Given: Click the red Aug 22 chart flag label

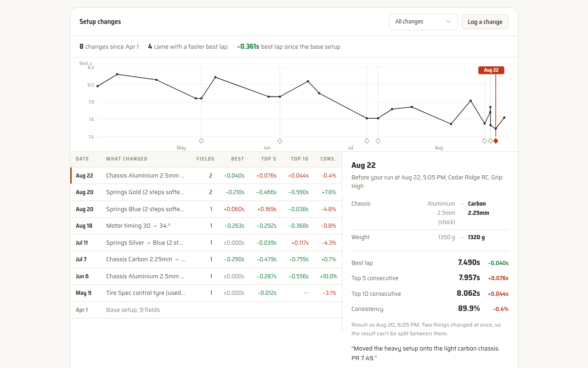Looking at the screenshot, I should [x=491, y=70].
